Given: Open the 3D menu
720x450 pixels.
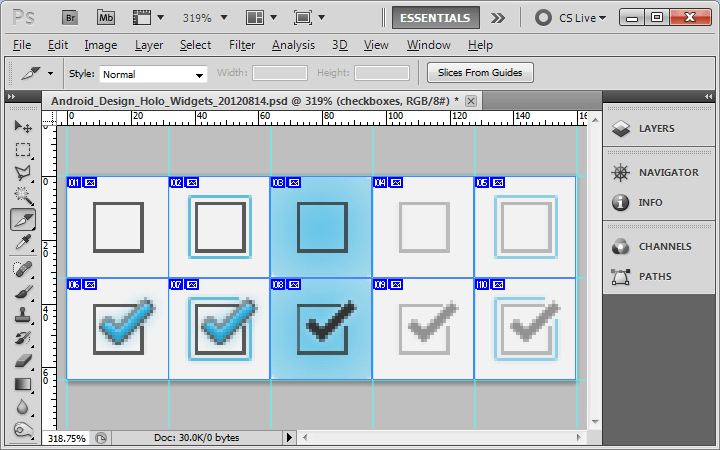Looking at the screenshot, I should (340, 45).
